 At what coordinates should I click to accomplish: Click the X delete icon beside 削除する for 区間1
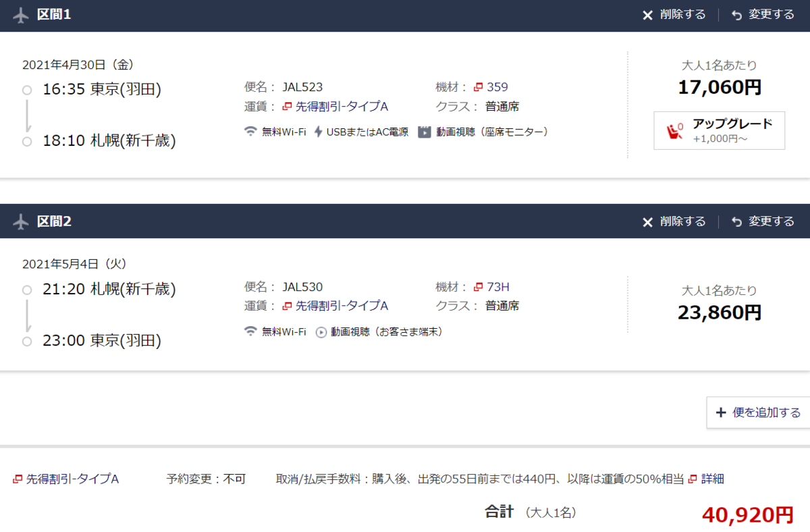647,15
